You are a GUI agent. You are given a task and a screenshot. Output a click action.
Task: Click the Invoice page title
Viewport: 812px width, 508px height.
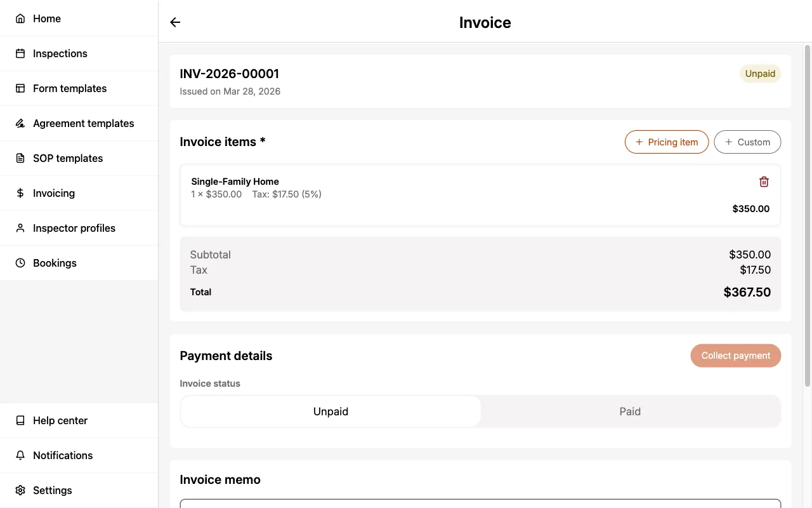coord(485,22)
